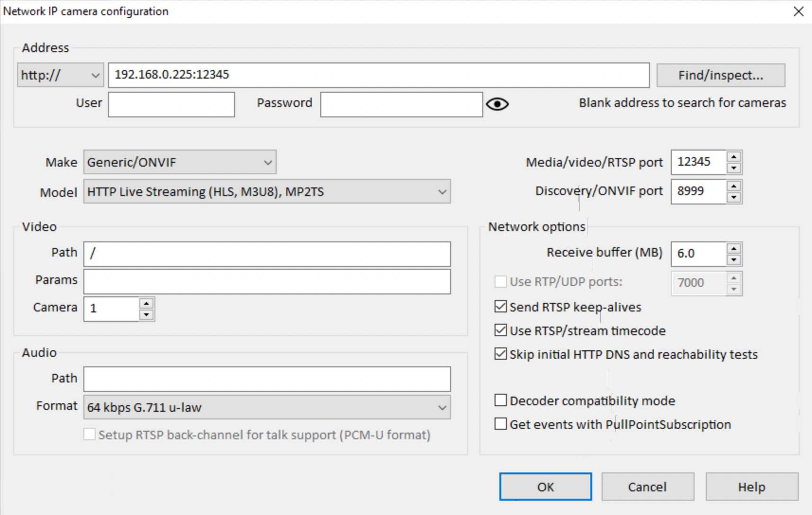The height and width of the screenshot is (515, 812).
Task: Focus the User text field
Action: coord(171,104)
